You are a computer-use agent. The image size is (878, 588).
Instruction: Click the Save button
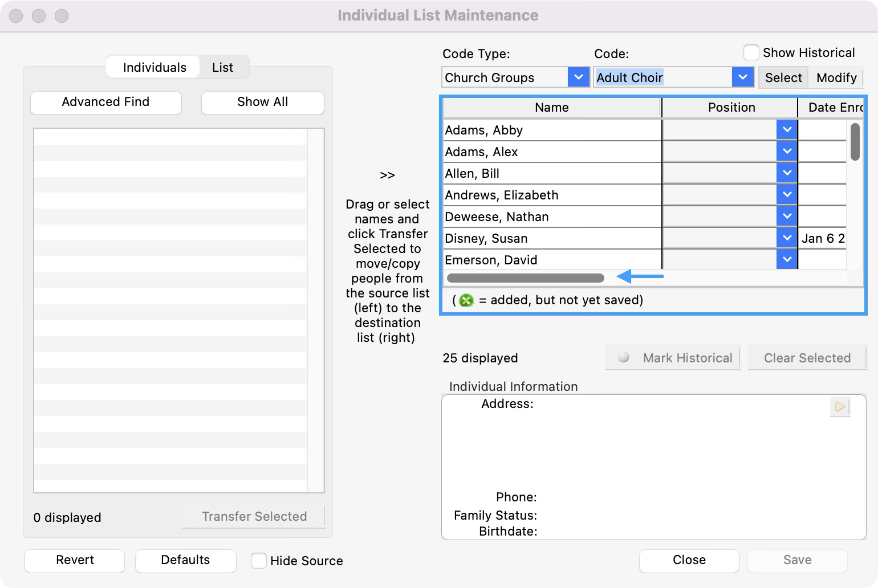(798, 561)
